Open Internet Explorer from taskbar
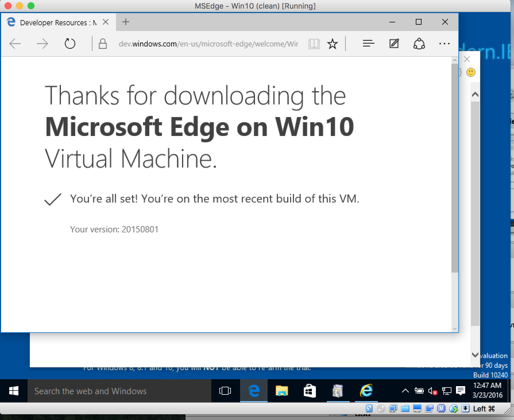514x420 pixels. pyautogui.click(x=366, y=391)
